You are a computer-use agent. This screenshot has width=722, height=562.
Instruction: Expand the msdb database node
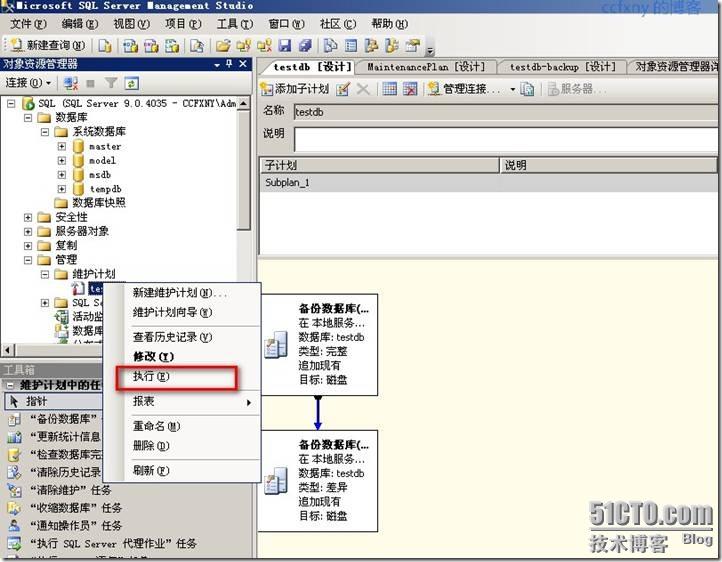pyautogui.click(x=62, y=175)
